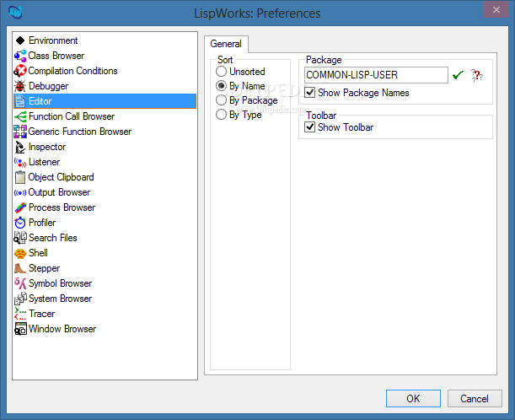The width and height of the screenshot is (515, 420).
Task: Open Window Browser preferences
Action: (105, 329)
